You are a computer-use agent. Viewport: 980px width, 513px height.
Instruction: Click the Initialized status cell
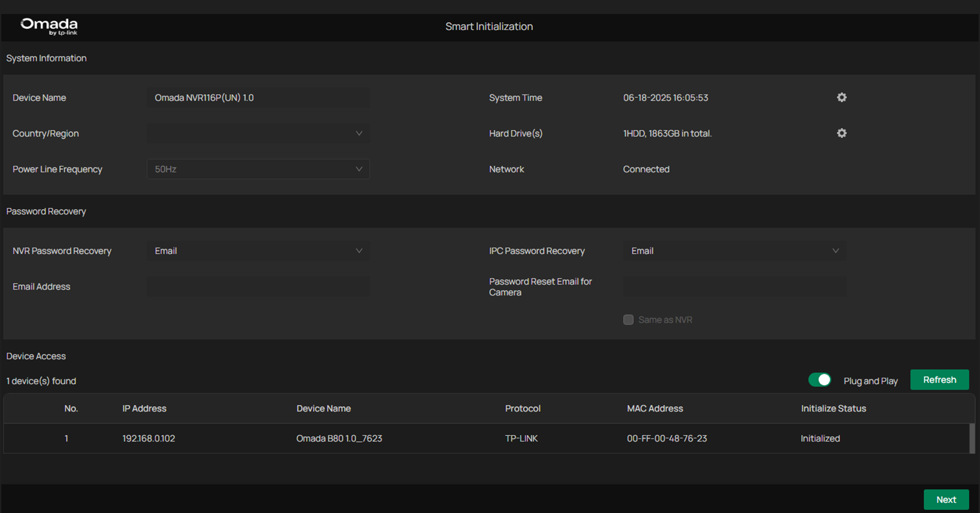coord(820,438)
